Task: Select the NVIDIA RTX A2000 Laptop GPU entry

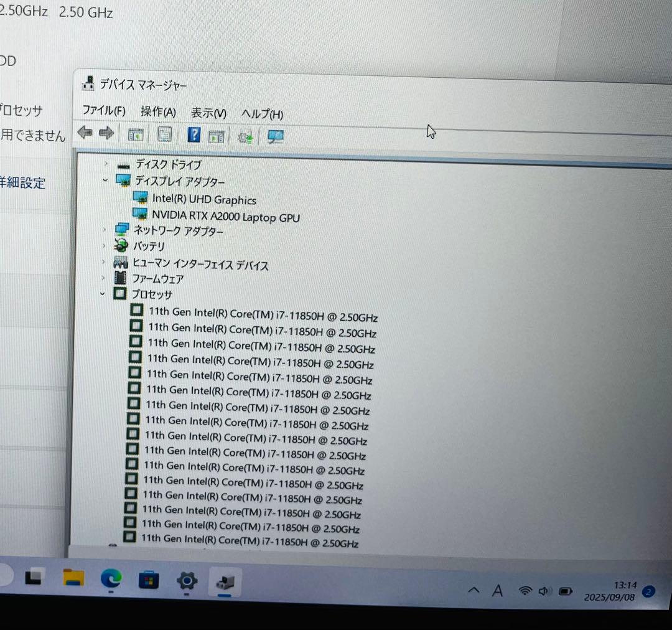Action: (x=227, y=217)
